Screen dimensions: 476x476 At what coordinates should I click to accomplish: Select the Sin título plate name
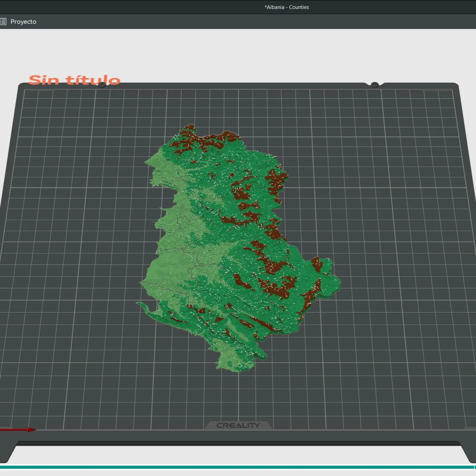75,80
